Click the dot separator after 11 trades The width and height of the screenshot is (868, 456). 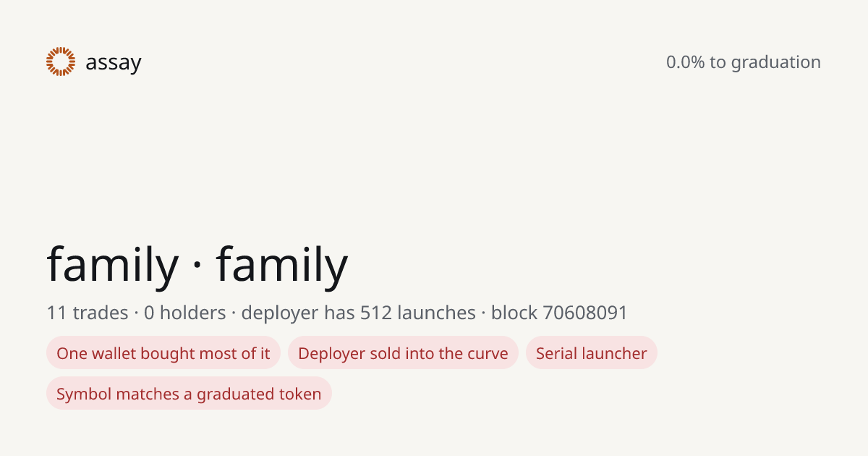pyautogui.click(x=136, y=313)
